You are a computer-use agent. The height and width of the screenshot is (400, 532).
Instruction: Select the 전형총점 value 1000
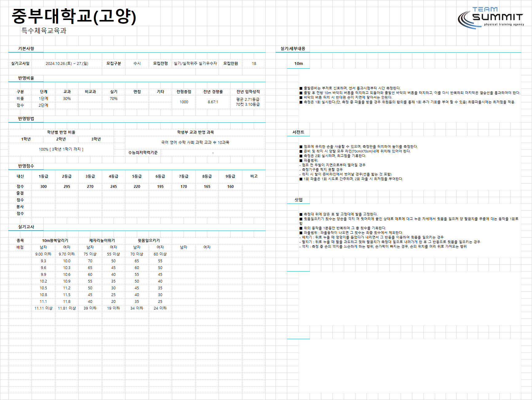coord(184,102)
